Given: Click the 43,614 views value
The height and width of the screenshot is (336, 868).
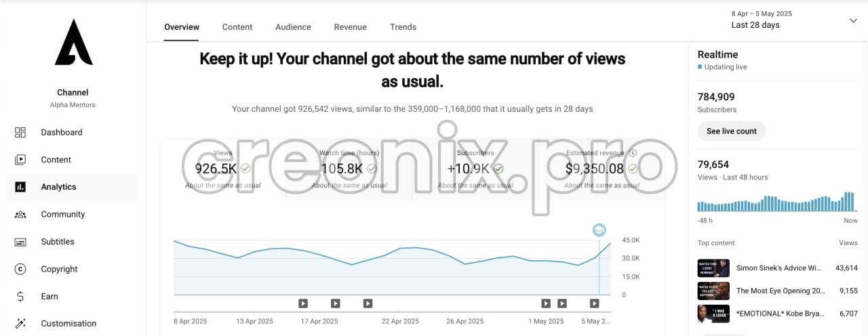Looking at the screenshot, I should pos(846,268).
